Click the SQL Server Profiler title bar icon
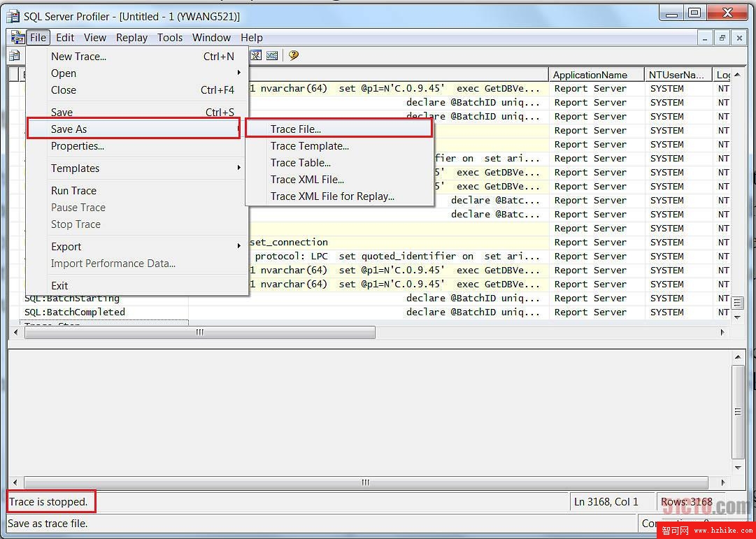The height and width of the screenshot is (539, 756). pos(13,16)
